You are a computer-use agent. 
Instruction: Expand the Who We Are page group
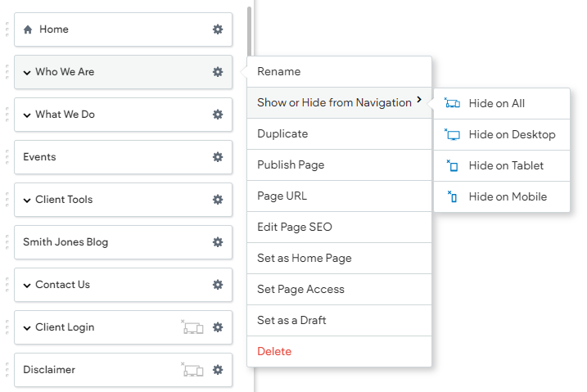pyautogui.click(x=27, y=73)
